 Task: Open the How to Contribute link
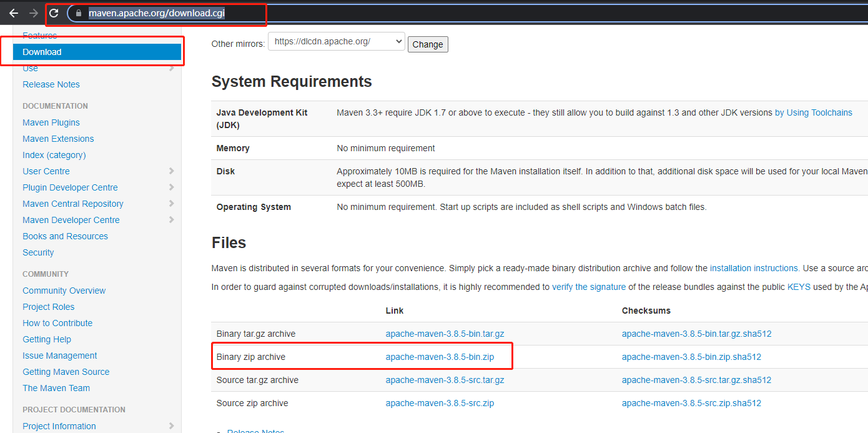click(x=57, y=323)
